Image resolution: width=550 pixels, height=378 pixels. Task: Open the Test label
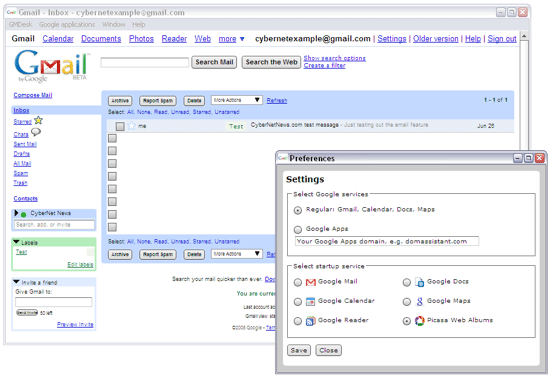point(21,252)
